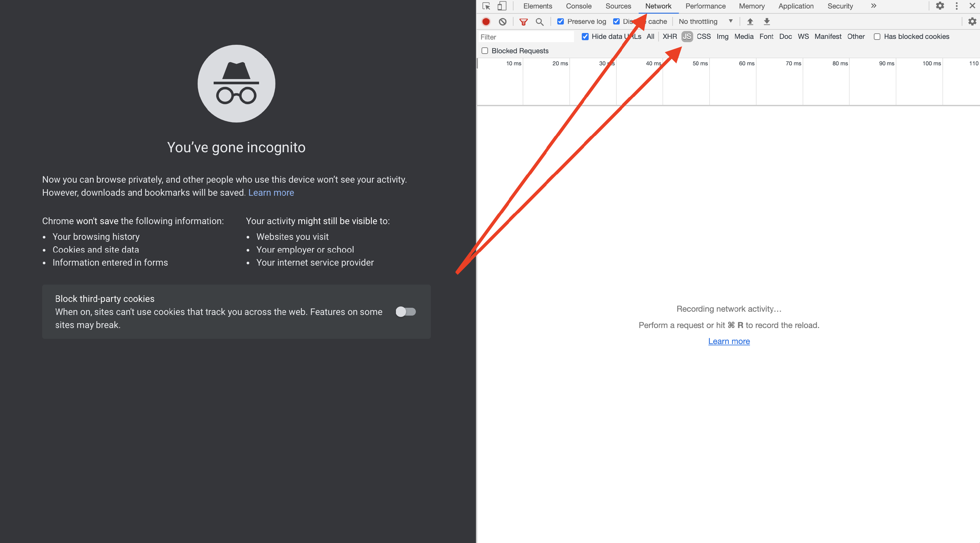Viewport: 980px width, 543px height.
Task: Toggle the device toolbar icon
Action: click(x=502, y=6)
